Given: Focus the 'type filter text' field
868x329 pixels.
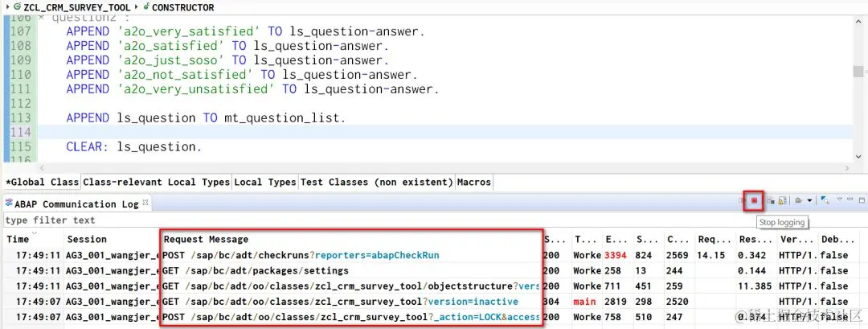Looking at the screenshot, I should [434, 220].
